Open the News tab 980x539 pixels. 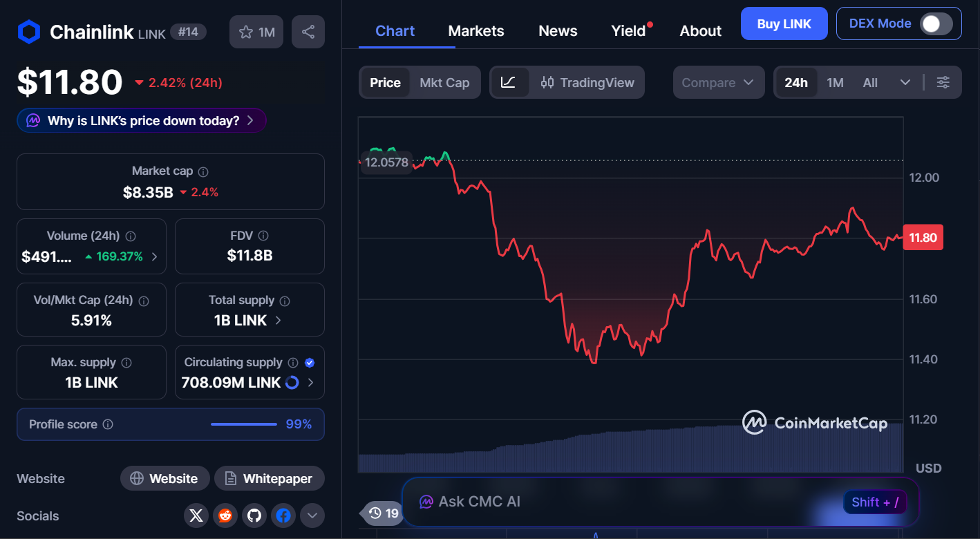pos(558,31)
